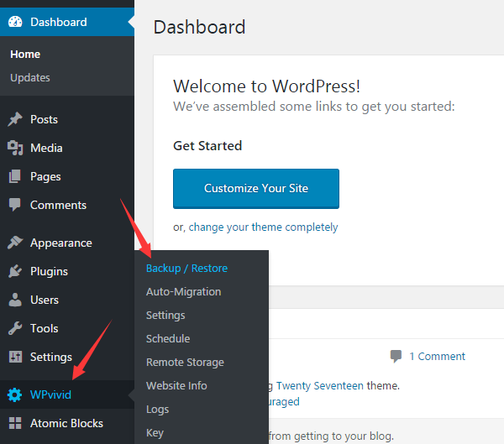This screenshot has height=444, width=504.
Task: Select Key in WPvivid flyout
Action: [x=155, y=433]
